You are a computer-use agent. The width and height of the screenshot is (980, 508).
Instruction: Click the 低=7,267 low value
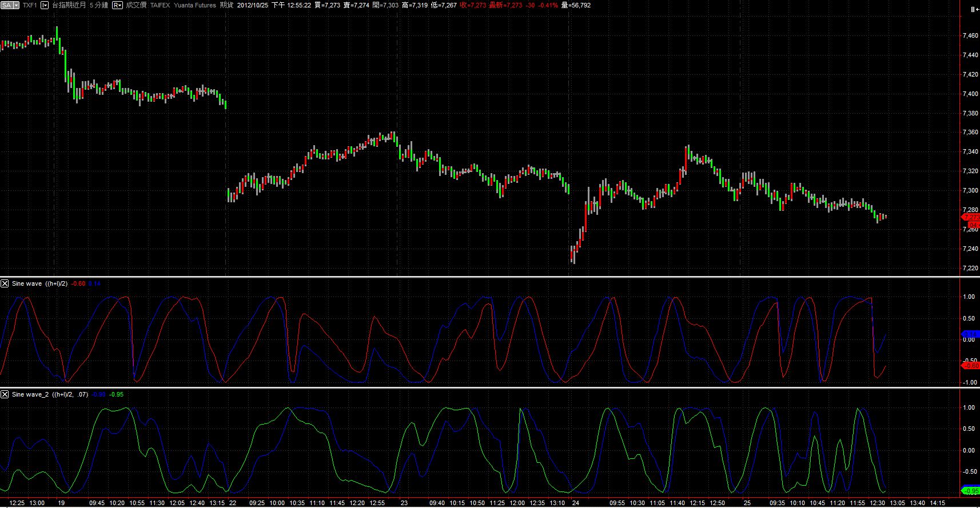[x=444, y=5]
